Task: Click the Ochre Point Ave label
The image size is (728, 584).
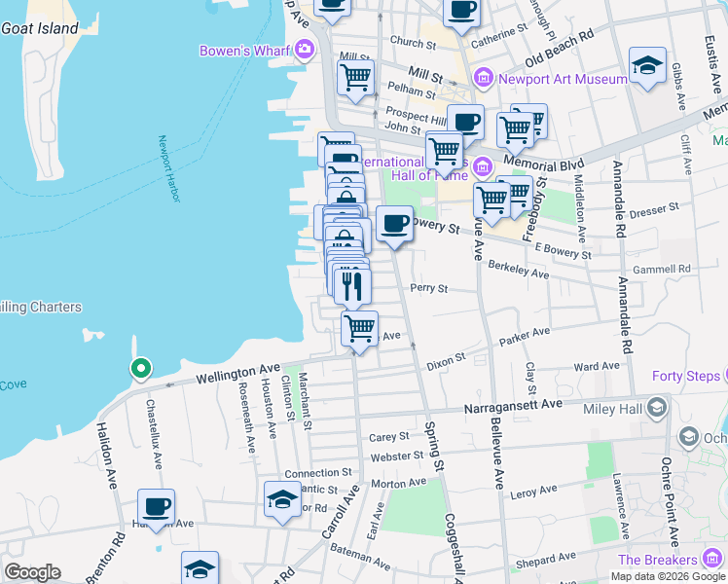Action: (671, 502)
